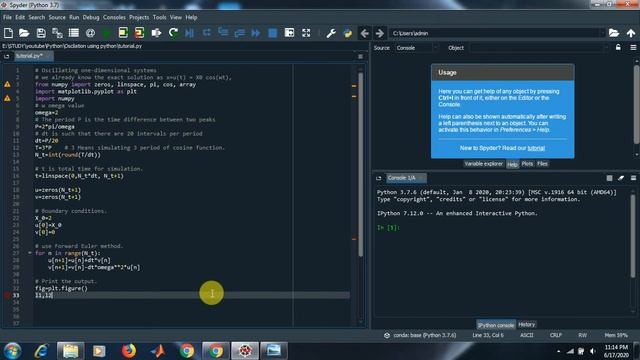Open the File menu

click(x=7, y=17)
